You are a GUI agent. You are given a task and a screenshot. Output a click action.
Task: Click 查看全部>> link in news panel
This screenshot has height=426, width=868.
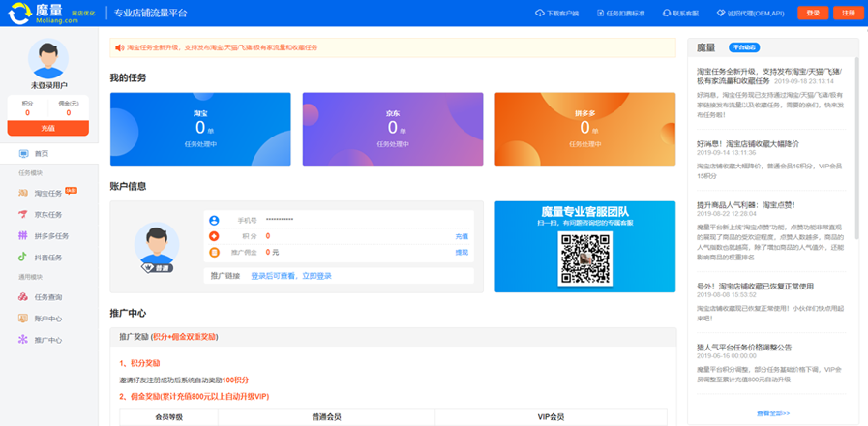[773, 413]
